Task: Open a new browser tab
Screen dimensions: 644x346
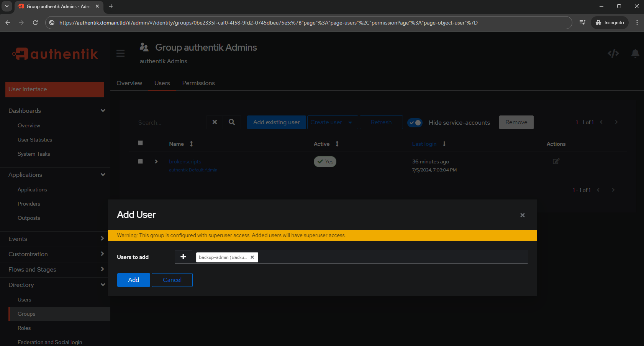Action: pos(111,6)
